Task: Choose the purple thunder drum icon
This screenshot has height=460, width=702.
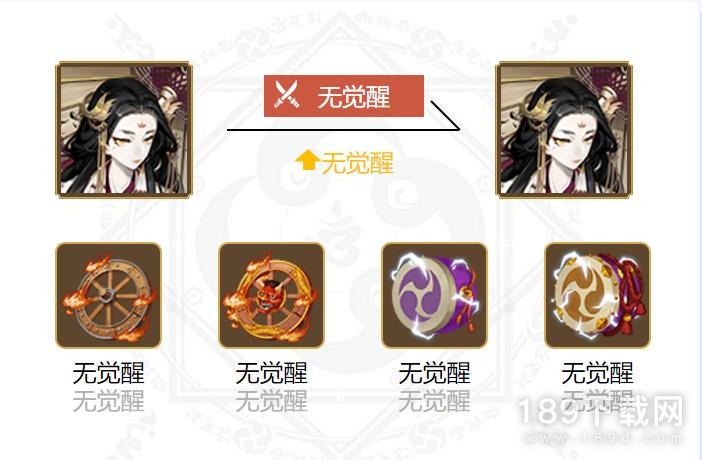Action: pyautogui.click(x=434, y=295)
